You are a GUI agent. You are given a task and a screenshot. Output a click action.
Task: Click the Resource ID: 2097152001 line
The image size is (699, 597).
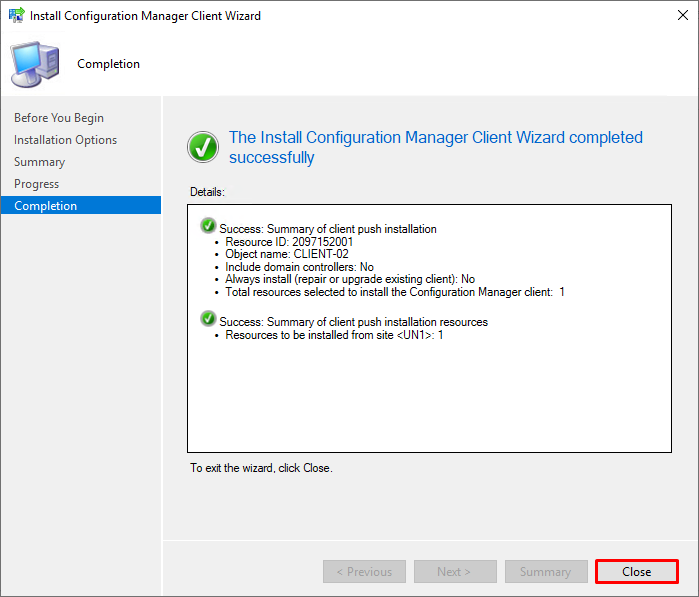coord(289,242)
